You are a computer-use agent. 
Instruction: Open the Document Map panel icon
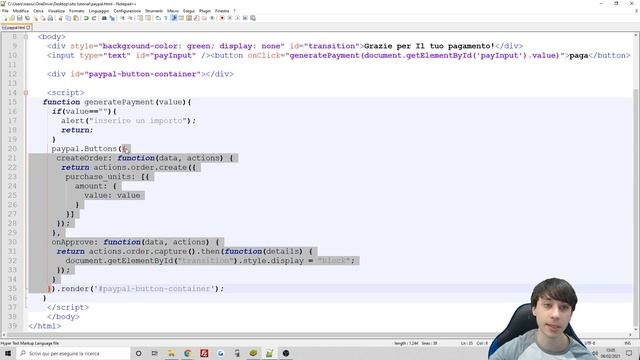(189, 18)
